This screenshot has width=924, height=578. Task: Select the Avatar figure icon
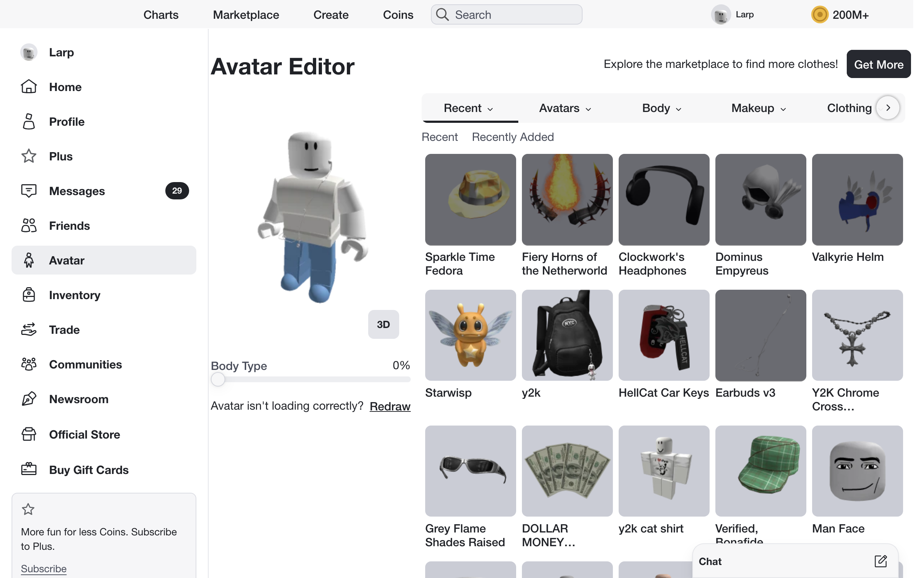pyautogui.click(x=29, y=260)
